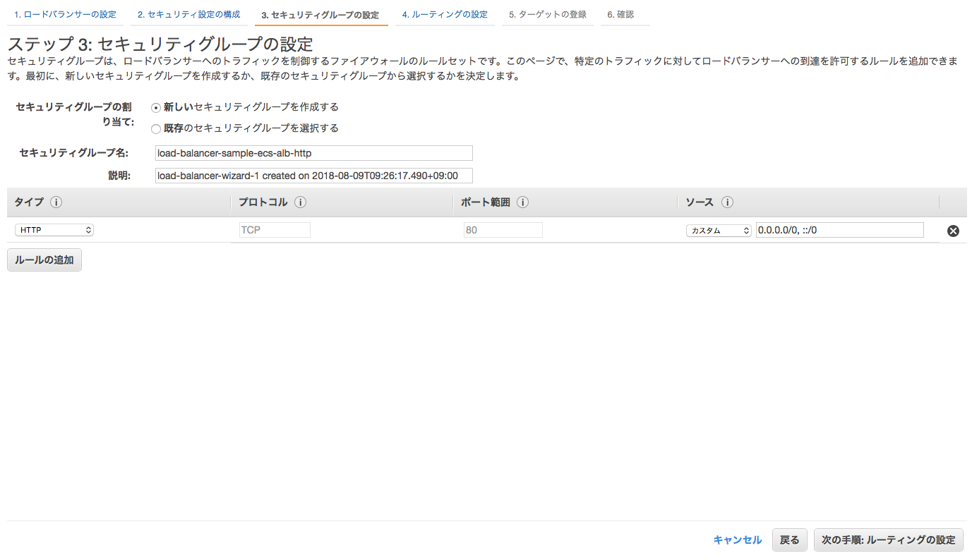Open info icon next to プロトコル header
This screenshot has width=972, height=560.
click(x=300, y=202)
